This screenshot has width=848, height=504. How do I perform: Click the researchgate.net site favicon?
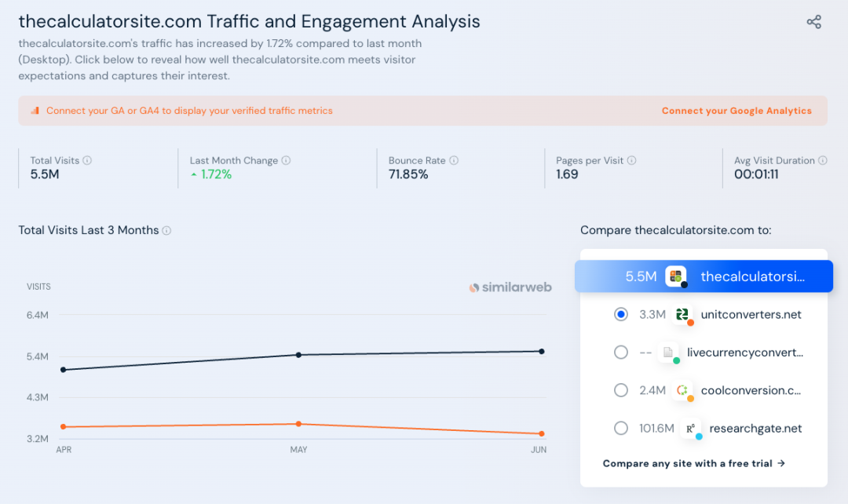691,429
